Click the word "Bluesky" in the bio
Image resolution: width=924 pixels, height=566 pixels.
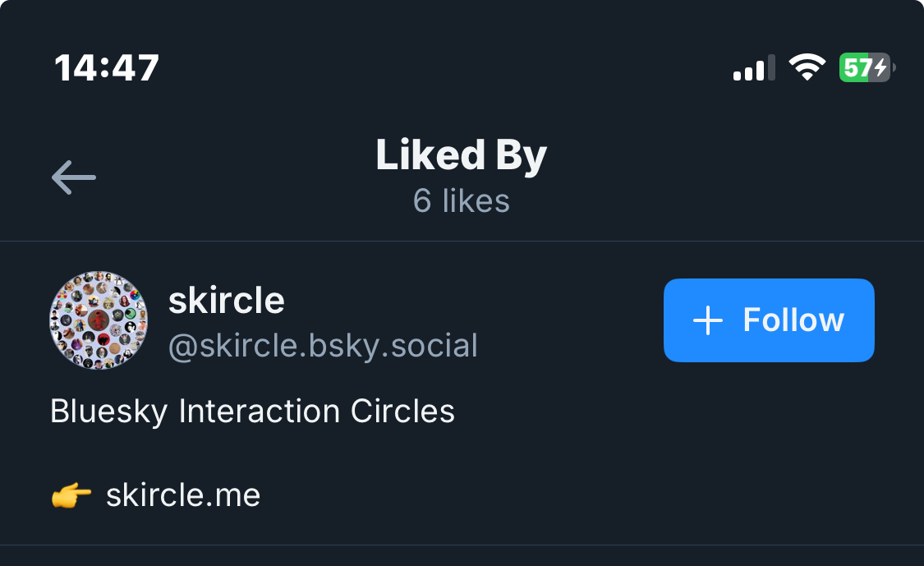pos(110,411)
